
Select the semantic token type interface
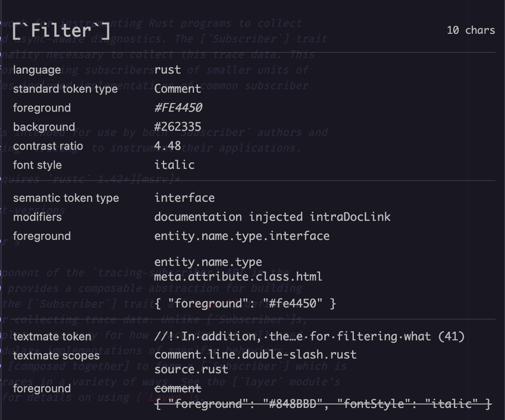pyautogui.click(x=185, y=198)
